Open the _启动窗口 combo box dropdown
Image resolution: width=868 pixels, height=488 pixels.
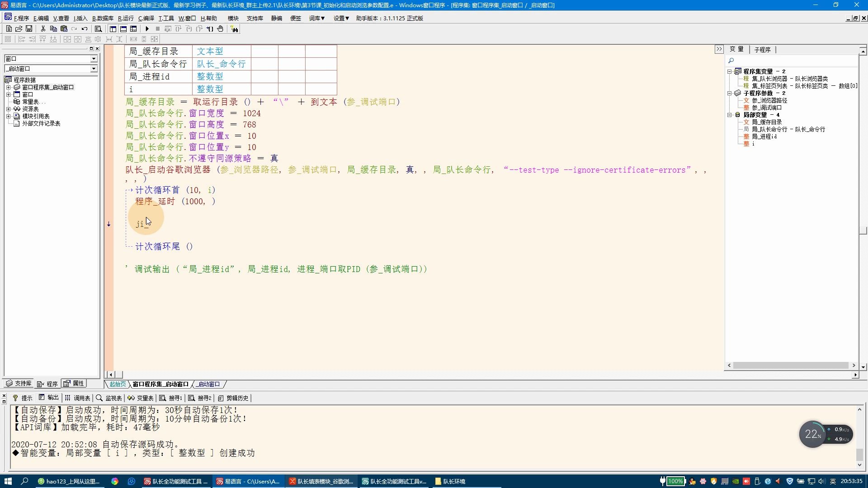pyautogui.click(x=94, y=69)
